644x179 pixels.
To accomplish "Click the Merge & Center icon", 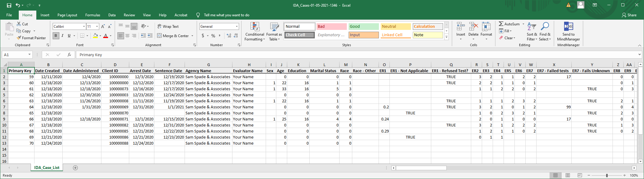I will click(159, 36).
